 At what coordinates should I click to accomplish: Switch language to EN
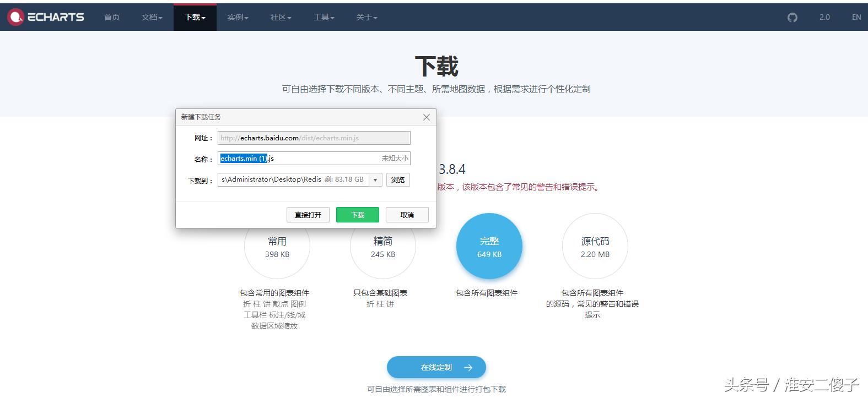coord(856,17)
